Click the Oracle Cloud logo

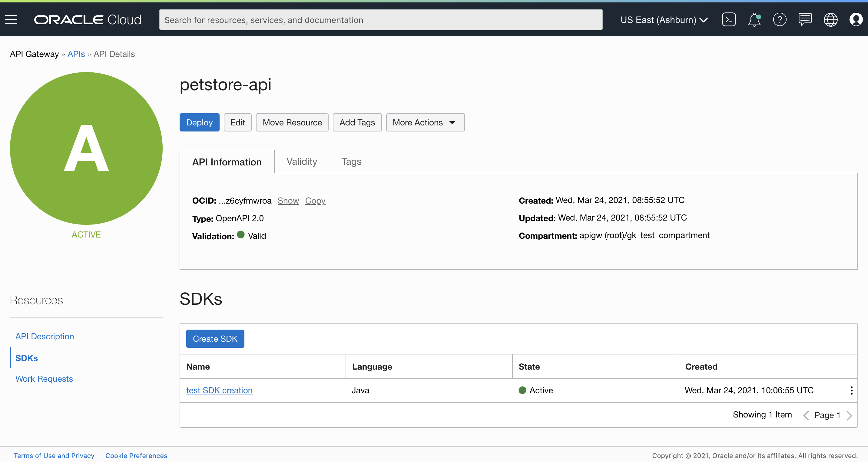[x=88, y=20]
